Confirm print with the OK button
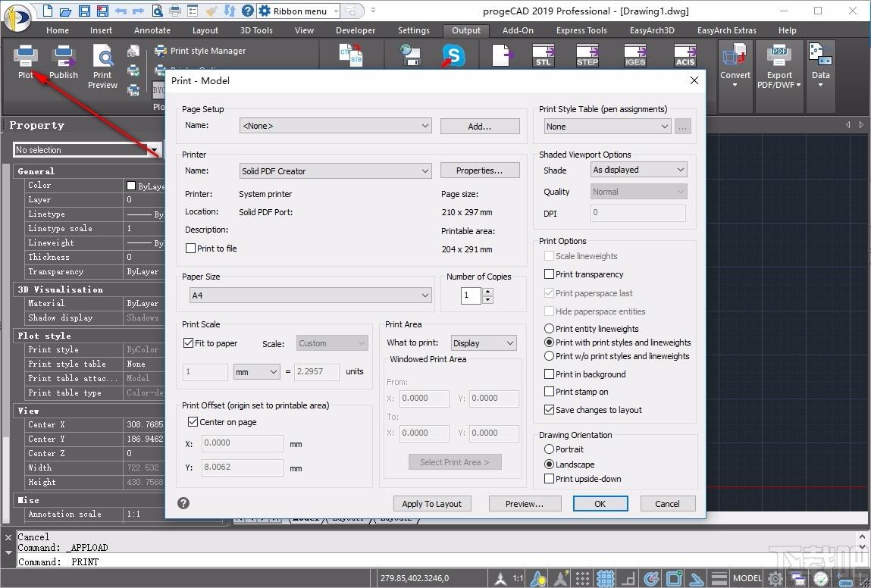 point(600,504)
